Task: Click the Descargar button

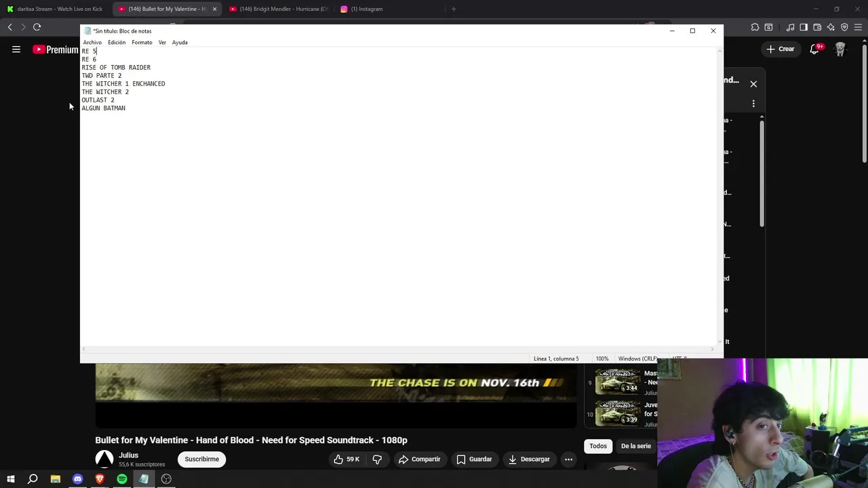Action: 531,459
